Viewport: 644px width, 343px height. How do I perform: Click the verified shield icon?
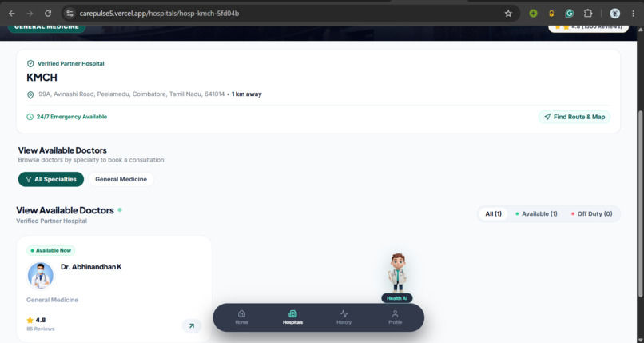pos(30,64)
